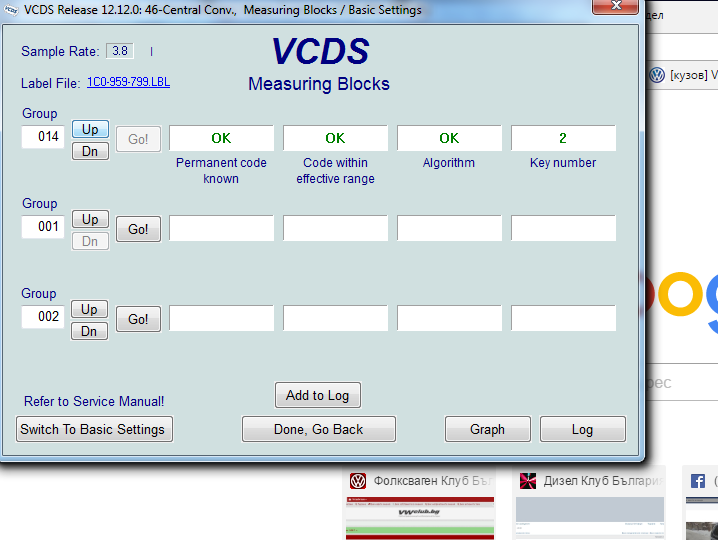718x540 pixels.
Task: Click the Facebook shortcut icon
Action: (696, 481)
